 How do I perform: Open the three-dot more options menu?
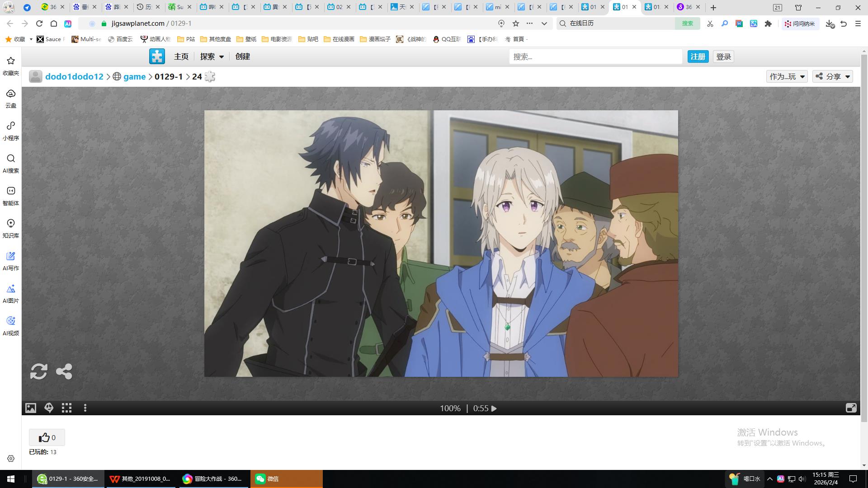pyautogui.click(x=85, y=408)
